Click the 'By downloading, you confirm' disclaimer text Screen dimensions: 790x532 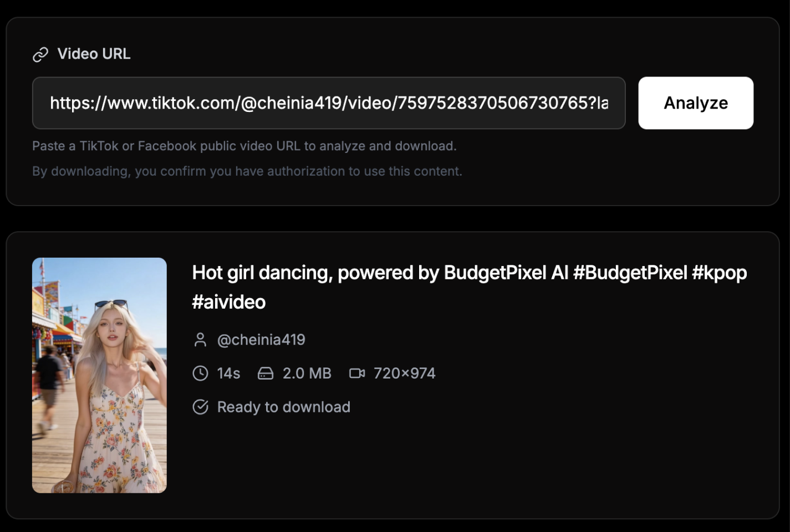click(x=247, y=171)
